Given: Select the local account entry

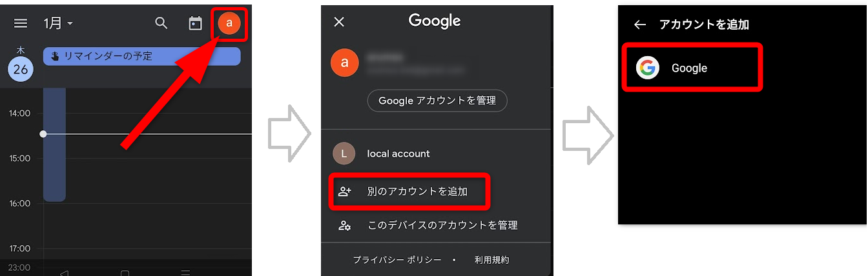Looking at the screenshot, I should pos(436,153).
